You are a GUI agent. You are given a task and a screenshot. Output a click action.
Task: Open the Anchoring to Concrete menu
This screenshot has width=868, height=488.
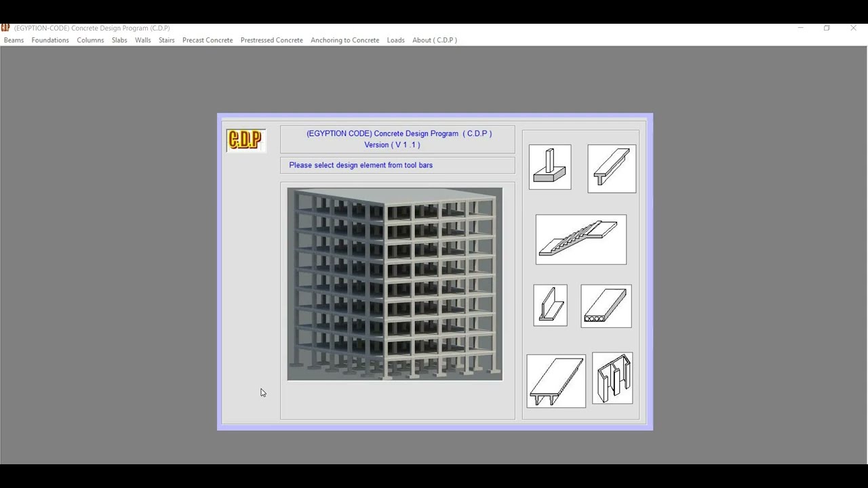point(344,40)
